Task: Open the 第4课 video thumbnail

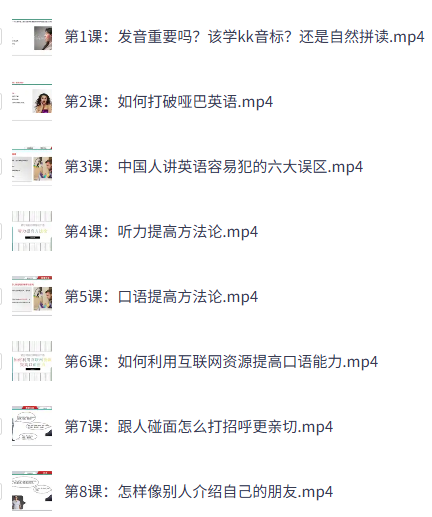Action: [x=32, y=231]
